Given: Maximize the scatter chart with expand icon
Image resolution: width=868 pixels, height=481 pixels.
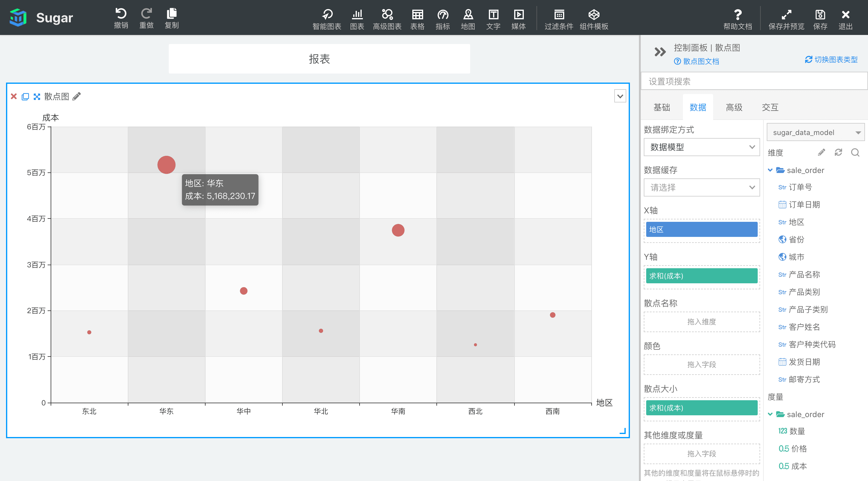Looking at the screenshot, I should 37,97.
